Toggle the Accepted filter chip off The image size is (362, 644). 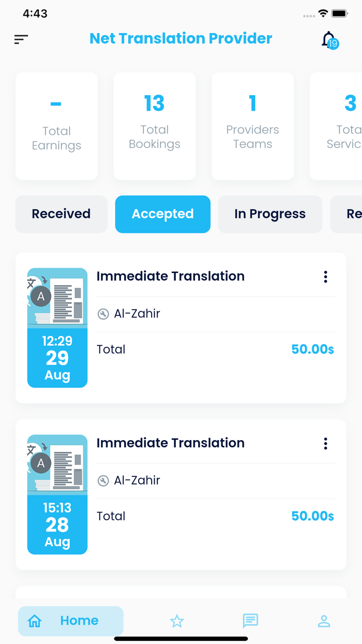[162, 214]
